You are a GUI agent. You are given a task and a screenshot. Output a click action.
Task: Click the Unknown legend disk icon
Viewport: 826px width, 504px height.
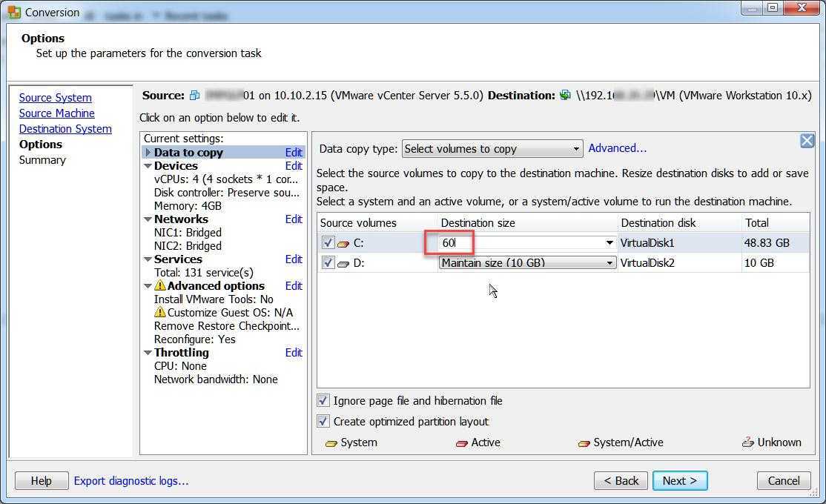click(x=748, y=442)
